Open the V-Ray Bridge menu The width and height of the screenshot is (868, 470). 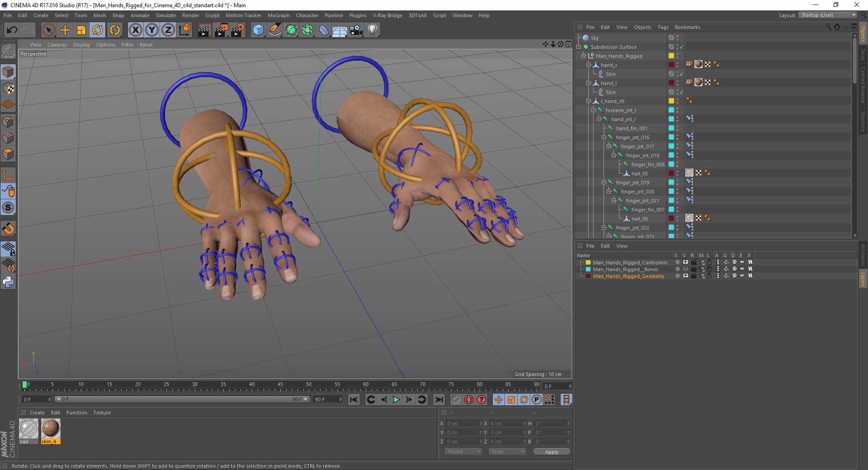tap(387, 15)
